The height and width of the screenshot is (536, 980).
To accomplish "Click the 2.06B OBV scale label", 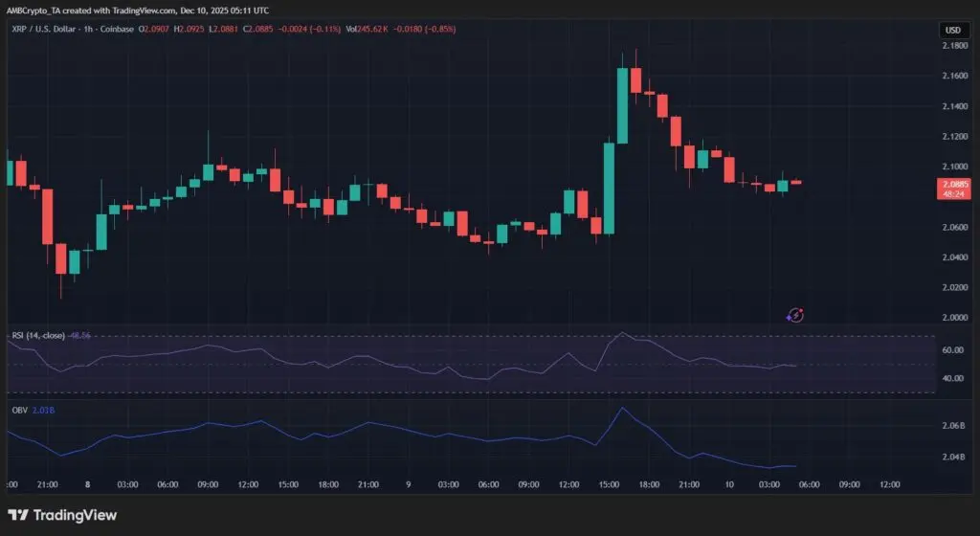I will (953, 425).
